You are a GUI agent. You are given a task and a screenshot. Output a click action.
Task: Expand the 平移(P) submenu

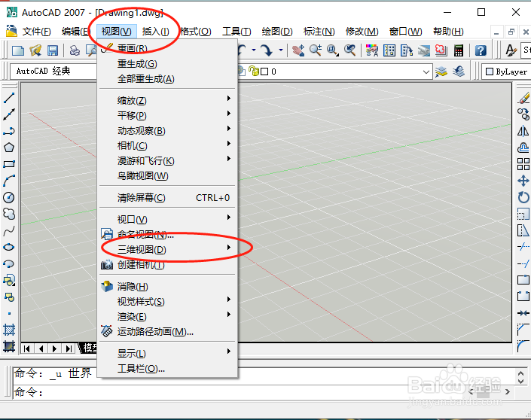[168, 115]
